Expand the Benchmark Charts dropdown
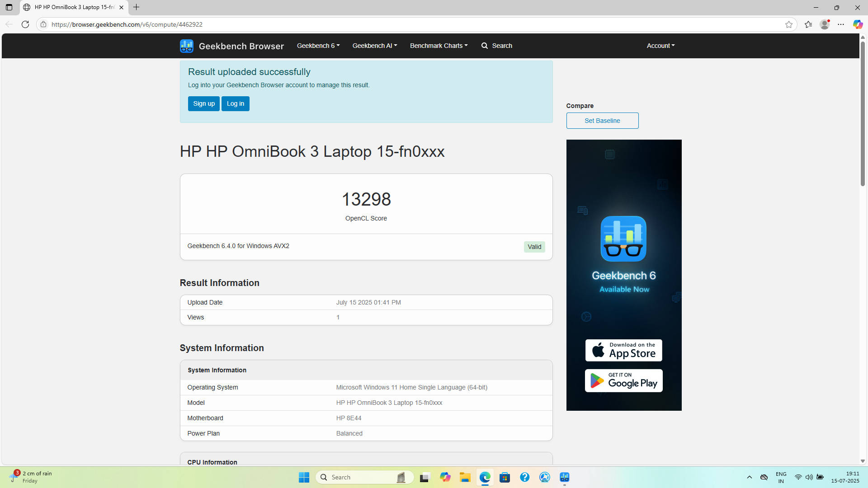 [439, 46]
